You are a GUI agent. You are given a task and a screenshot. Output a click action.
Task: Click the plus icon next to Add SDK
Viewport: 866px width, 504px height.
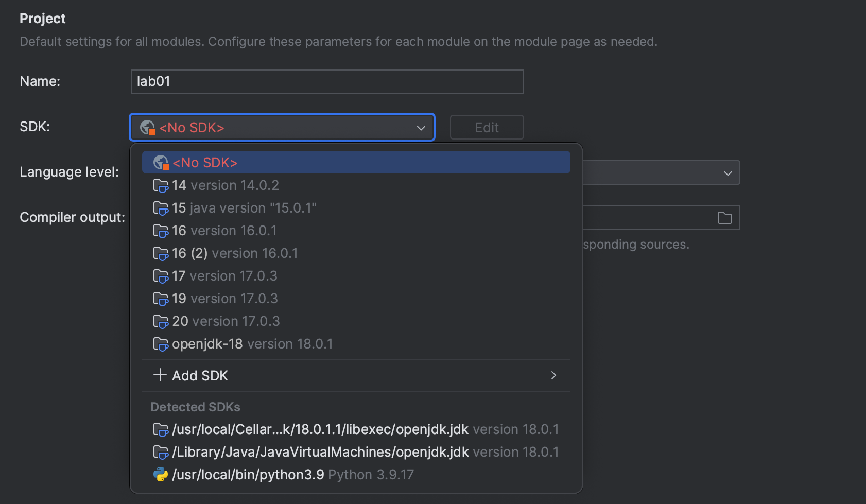point(160,375)
